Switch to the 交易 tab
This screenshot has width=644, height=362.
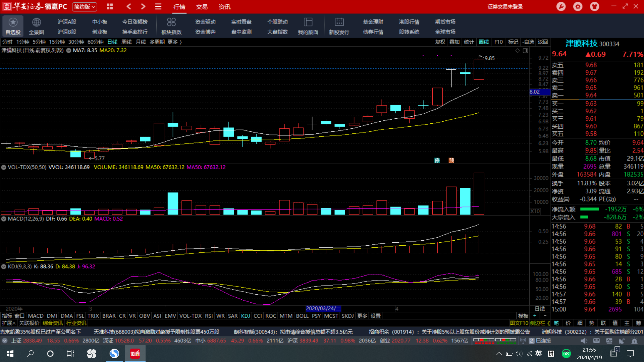pyautogui.click(x=202, y=7)
